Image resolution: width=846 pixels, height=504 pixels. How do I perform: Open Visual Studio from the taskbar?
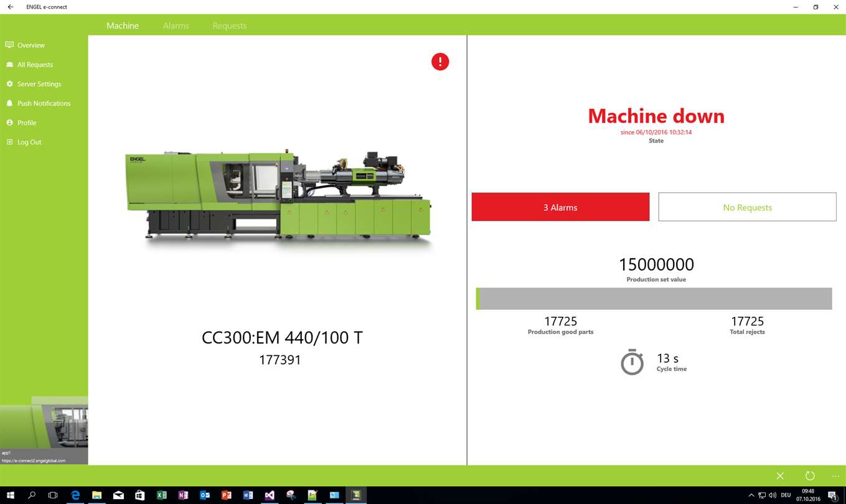point(270,495)
